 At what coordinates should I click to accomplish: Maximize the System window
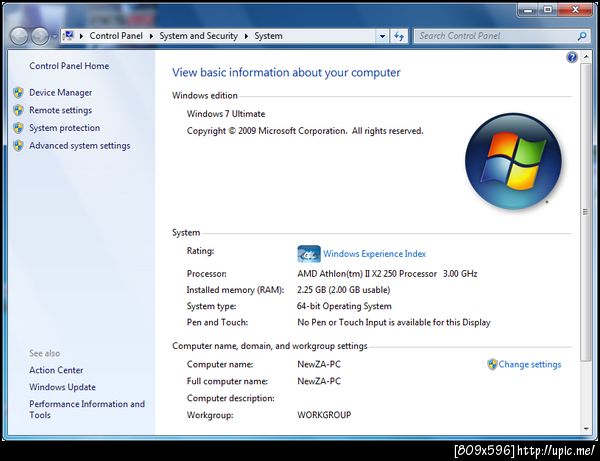click(548, 10)
